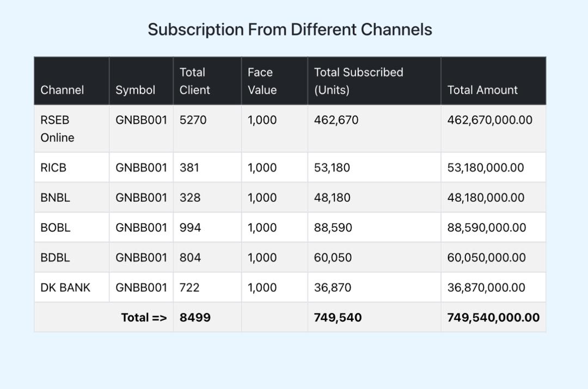The width and height of the screenshot is (588, 389).
Task: Click the Total Subscribed (Units) header
Action: pos(358,81)
